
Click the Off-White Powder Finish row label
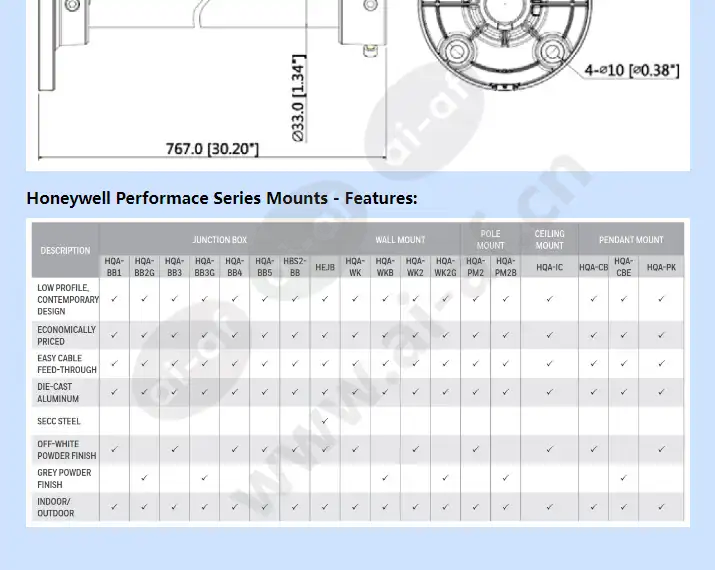point(67,450)
